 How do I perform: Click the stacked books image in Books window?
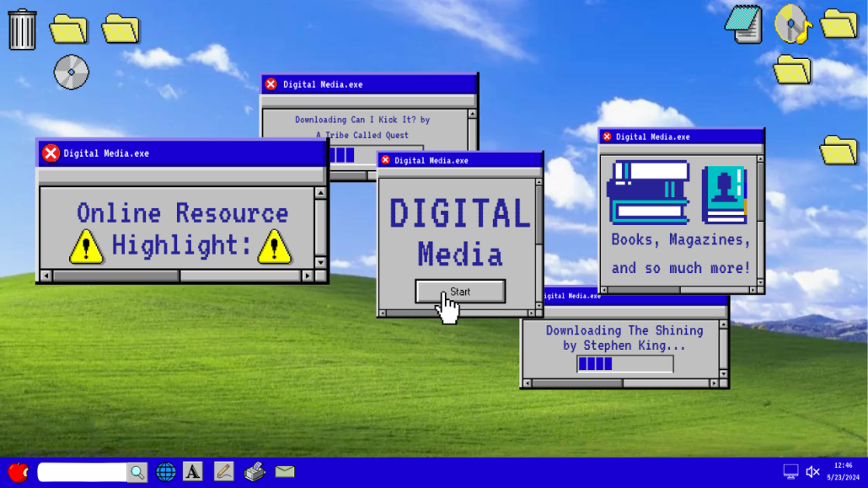tap(648, 192)
